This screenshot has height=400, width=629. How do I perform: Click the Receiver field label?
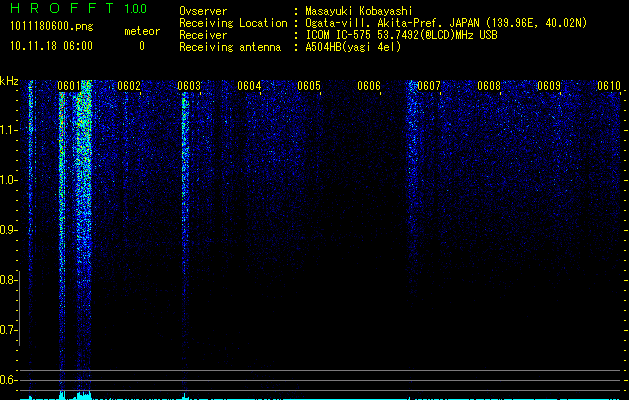[x=203, y=35]
